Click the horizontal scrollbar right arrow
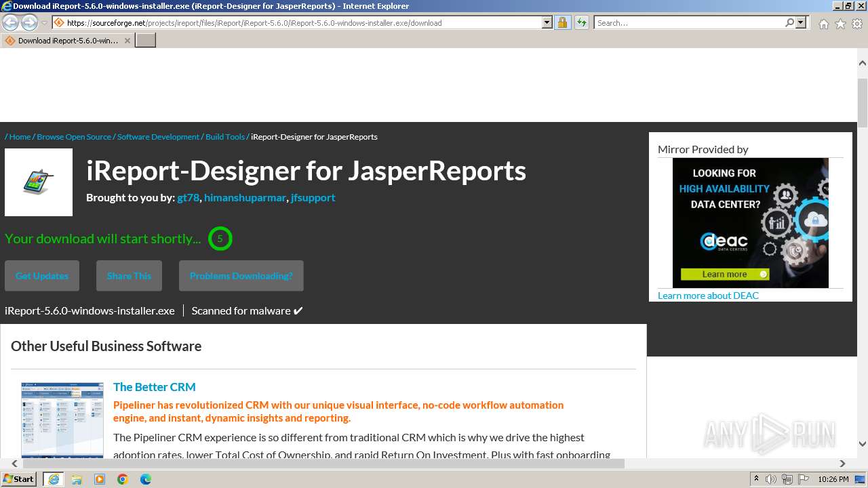The width and height of the screenshot is (868, 488). [x=843, y=464]
